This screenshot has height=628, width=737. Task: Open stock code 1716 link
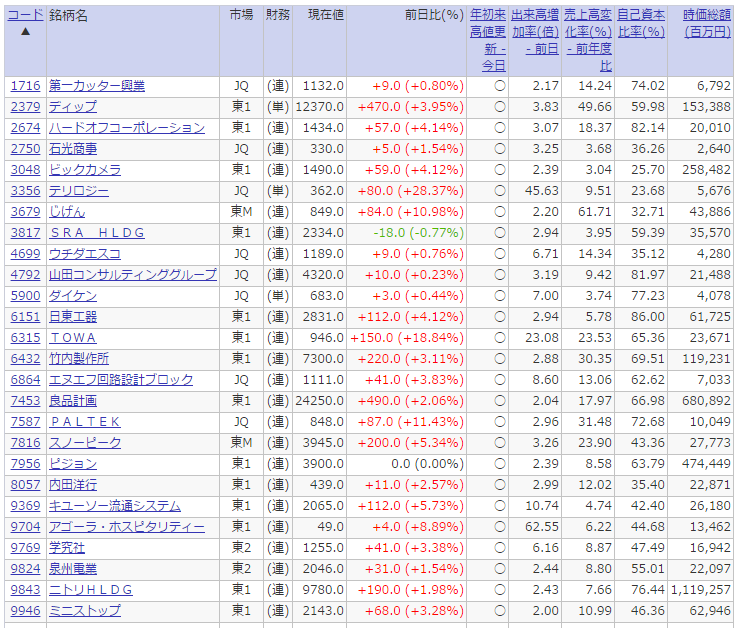(25, 86)
